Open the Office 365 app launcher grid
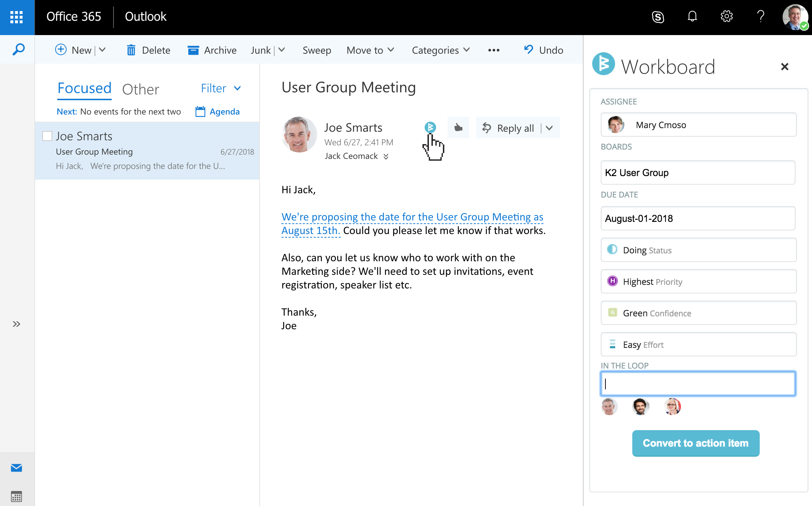Image resolution: width=812 pixels, height=506 pixels. pyautogui.click(x=17, y=17)
